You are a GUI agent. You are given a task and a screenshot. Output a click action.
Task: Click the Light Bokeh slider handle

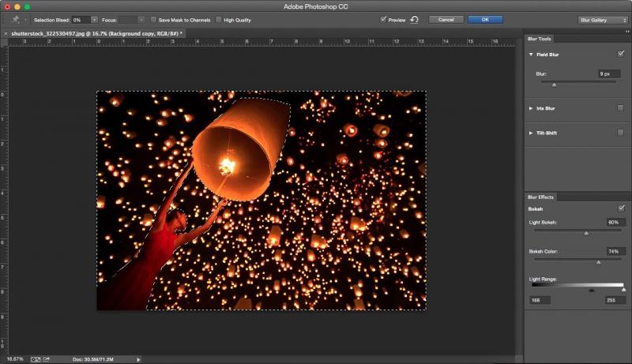pyautogui.click(x=586, y=234)
